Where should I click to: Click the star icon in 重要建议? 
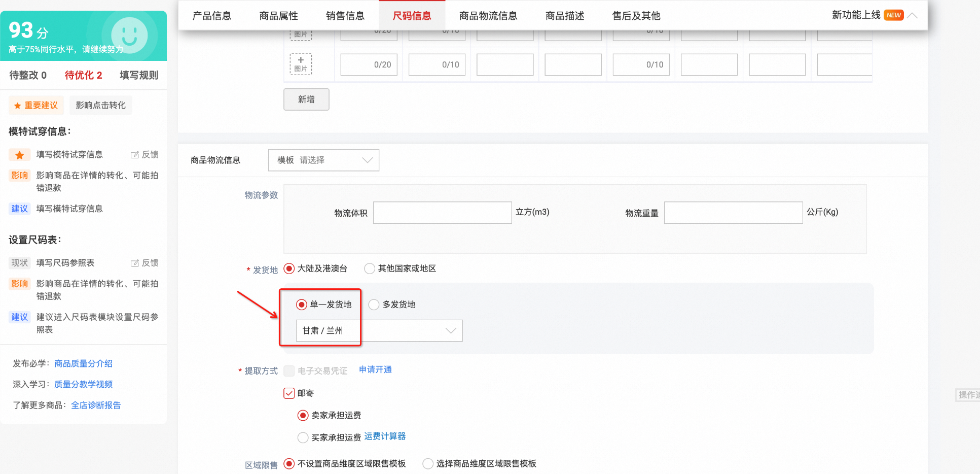(18, 106)
